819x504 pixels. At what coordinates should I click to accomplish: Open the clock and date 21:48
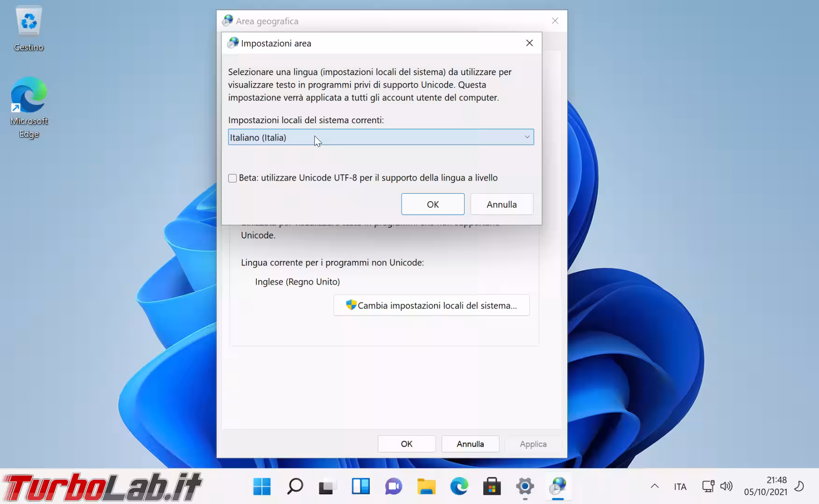[765, 486]
